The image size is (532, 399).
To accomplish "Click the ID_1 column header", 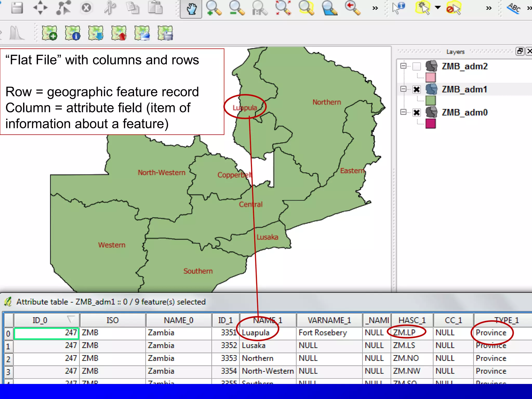I will pyautogui.click(x=225, y=320).
